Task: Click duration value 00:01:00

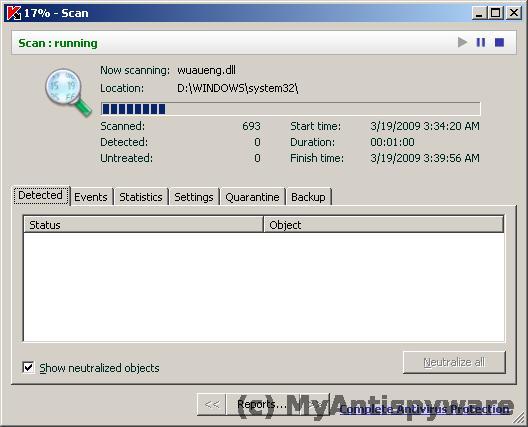Action: pos(392,142)
